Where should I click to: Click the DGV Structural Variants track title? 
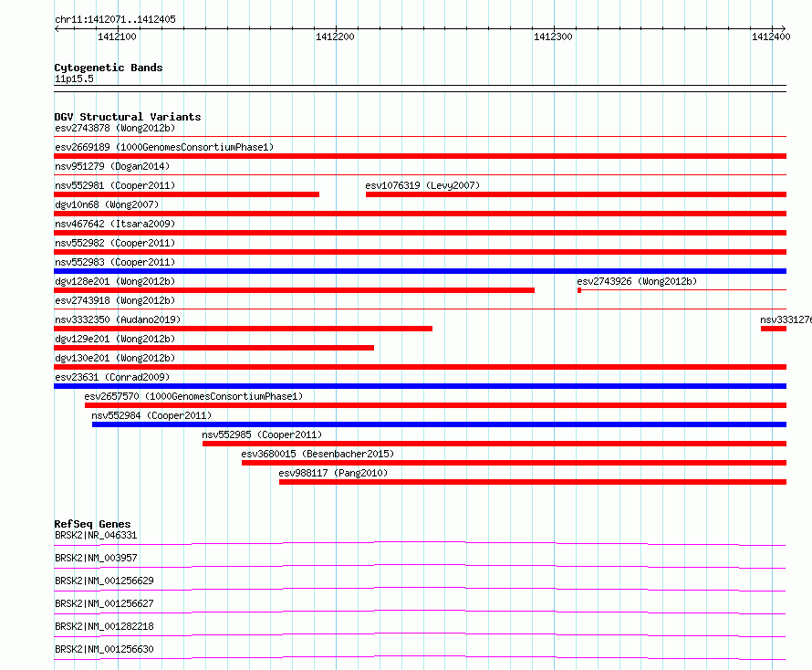pos(128,117)
